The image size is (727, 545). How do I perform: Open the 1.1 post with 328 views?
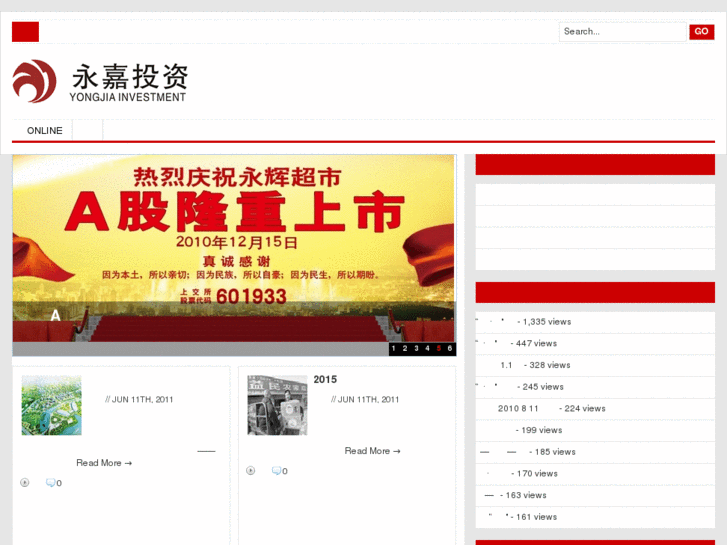tap(595, 365)
